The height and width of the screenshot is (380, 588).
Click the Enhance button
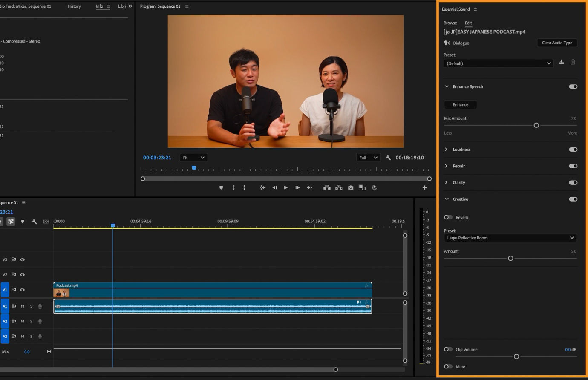pos(460,104)
